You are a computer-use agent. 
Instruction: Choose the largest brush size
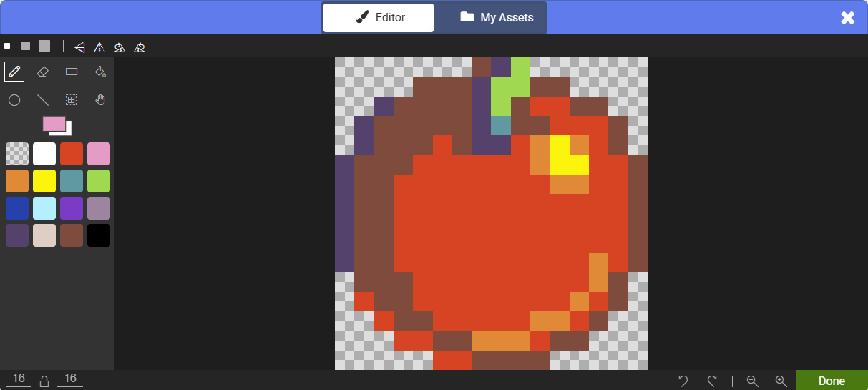click(x=44, y=46)
